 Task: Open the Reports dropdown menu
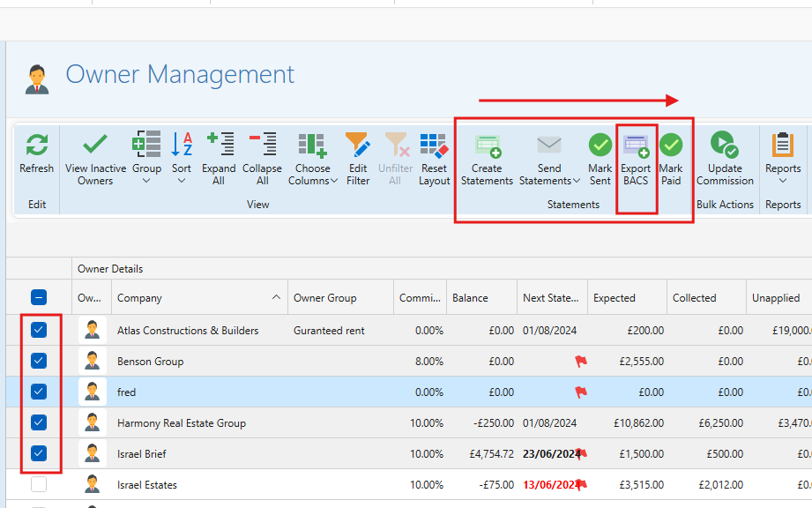(x=783, y=181)
